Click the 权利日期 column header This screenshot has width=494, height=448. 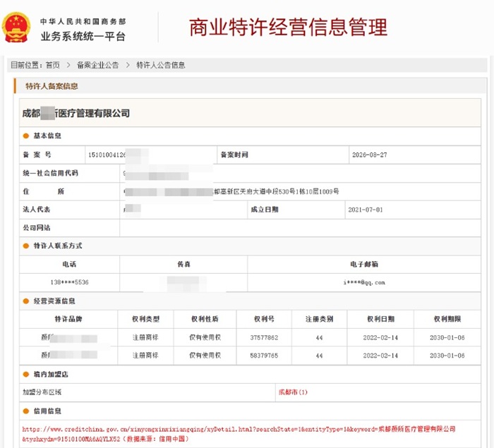pos(380,319)
